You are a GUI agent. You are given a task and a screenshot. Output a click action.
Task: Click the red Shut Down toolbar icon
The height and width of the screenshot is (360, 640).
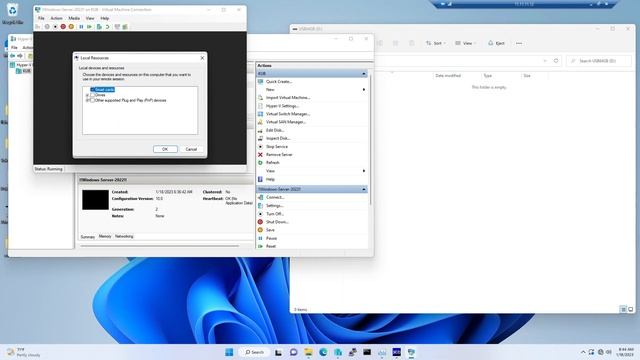pyautogui.click(x=63, y=27)
